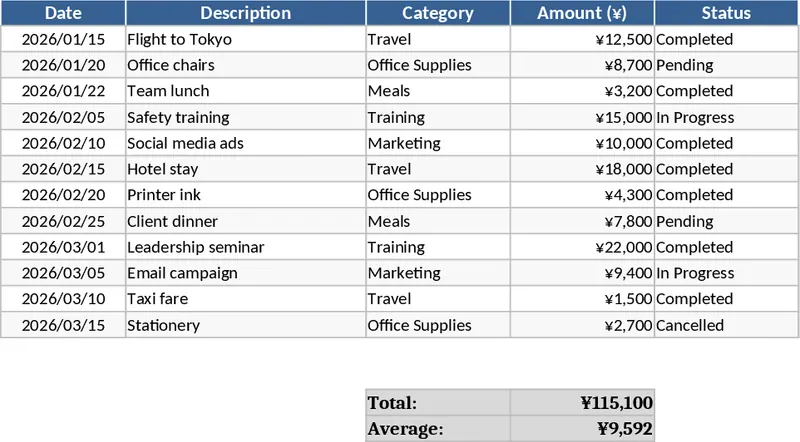Click the Office chairs description cell

245,65
